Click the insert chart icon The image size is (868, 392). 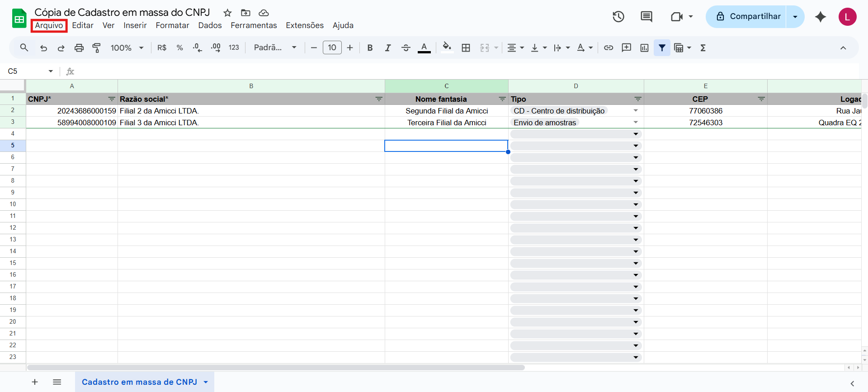(644, 48)
